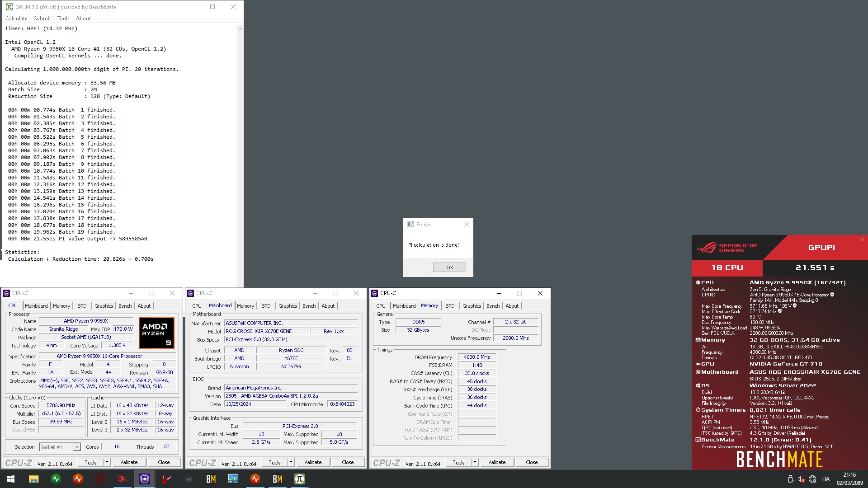Open the green pulse monitor taskbar icon

pyautogui.click(x=56, y=479)
